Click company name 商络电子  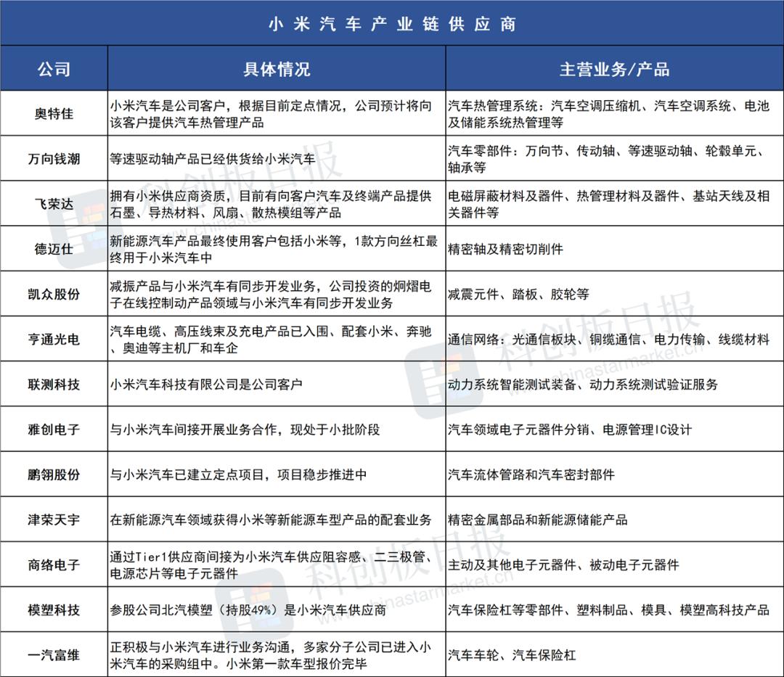tap(54, 565)
